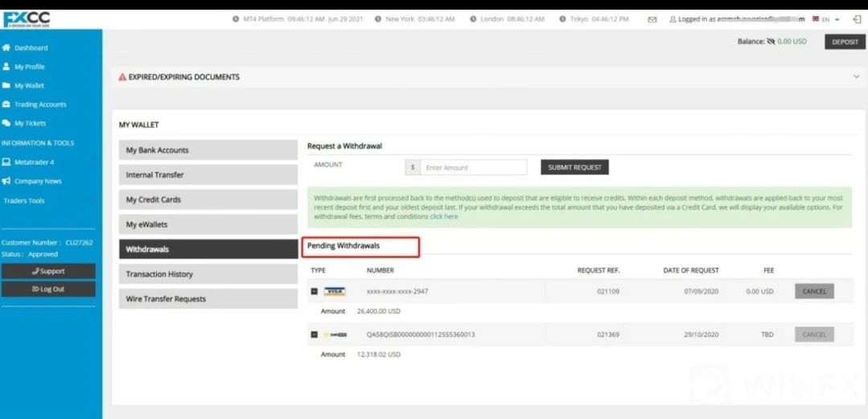868x419 pixels.
Task: Collapse the bank withdrawal row QA58QISB
Action: coord(315,335)
